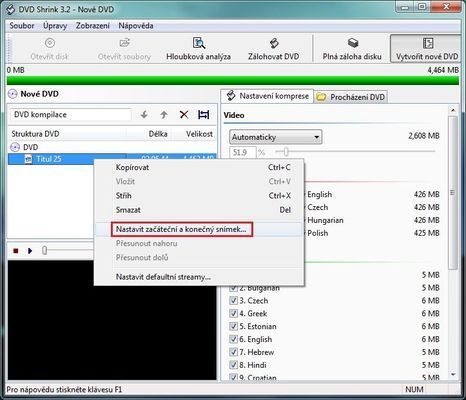Click the 2,608 MB video size value
The height and width of the screenshot is (400, 466).
tap(424, 136)
